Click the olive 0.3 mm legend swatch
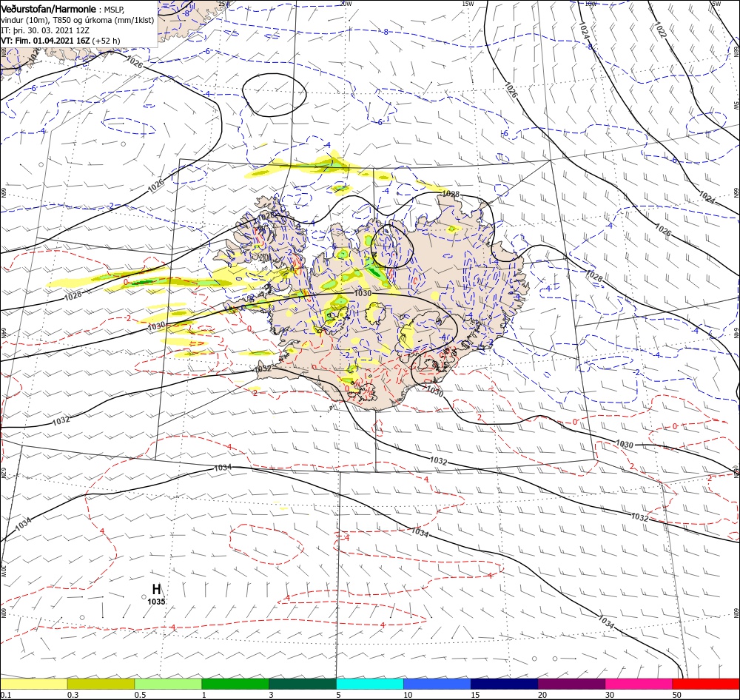This screenshot has width=740, height=700. 101,684
